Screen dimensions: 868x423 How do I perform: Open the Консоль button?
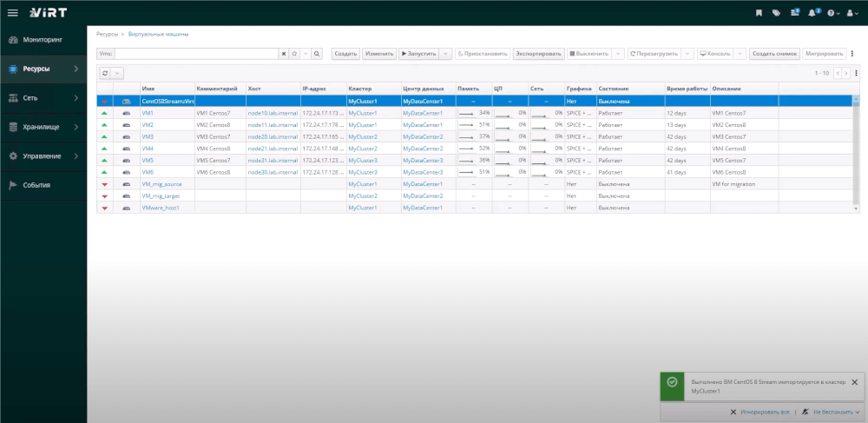click(715, 54)
